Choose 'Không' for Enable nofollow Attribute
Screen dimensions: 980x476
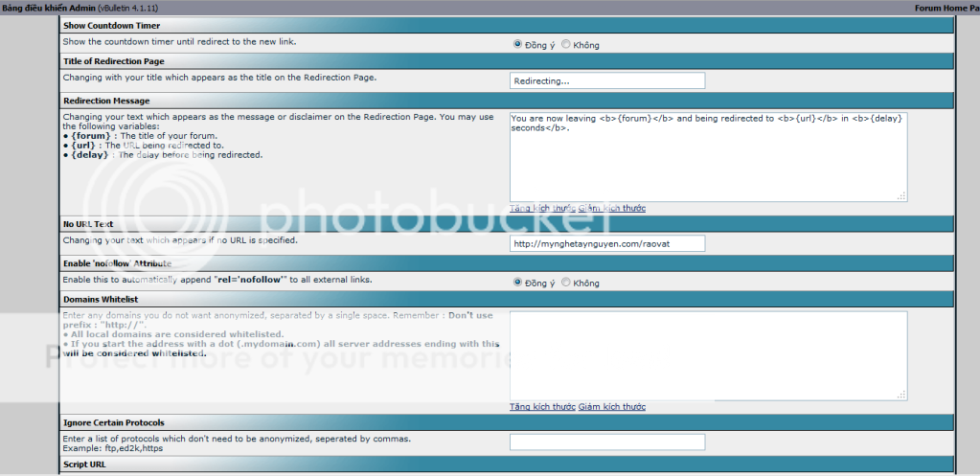(x=566, y=283)
